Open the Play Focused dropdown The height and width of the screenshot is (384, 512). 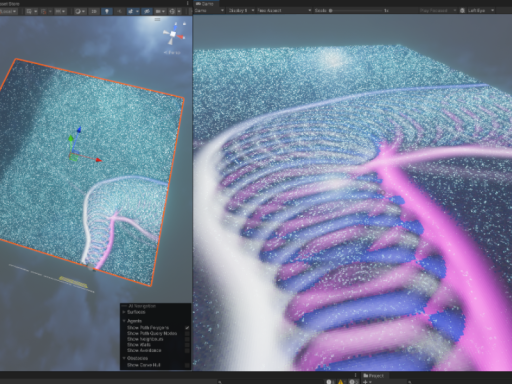click(438, 11)
